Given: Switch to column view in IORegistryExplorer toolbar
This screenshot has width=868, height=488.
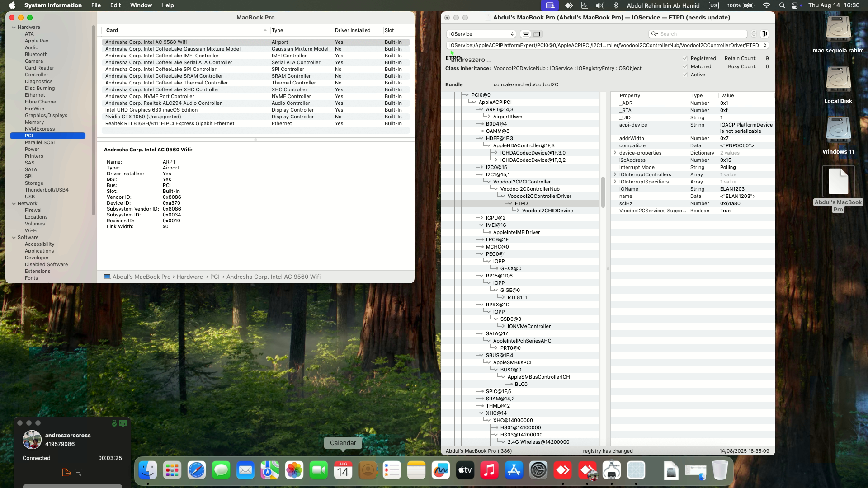Looking at the screenshot, I should [x=537, y=34].
